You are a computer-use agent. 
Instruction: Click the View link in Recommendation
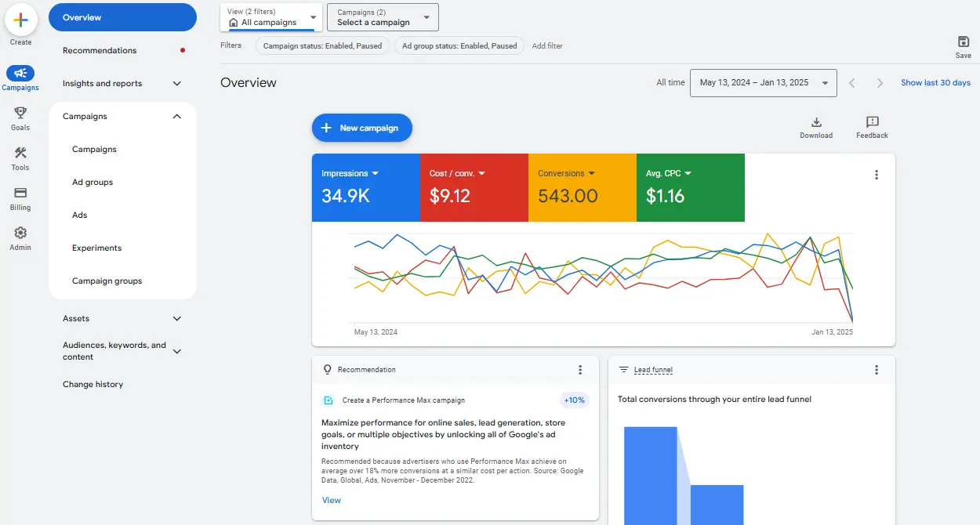[332, 500]
